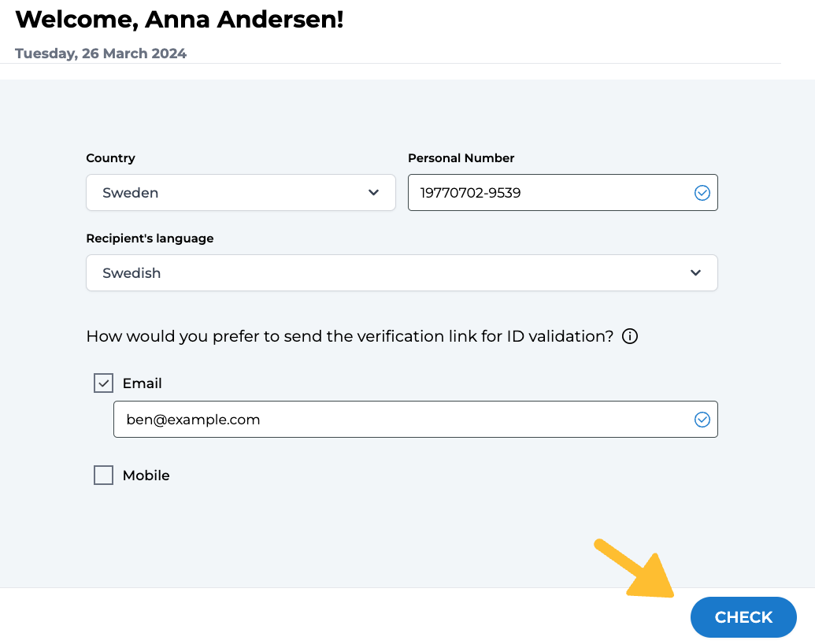This screenshot has height=644, width=815.
Task: Click the Welcome, Anna Andersen heading
Action: [180, 20]
